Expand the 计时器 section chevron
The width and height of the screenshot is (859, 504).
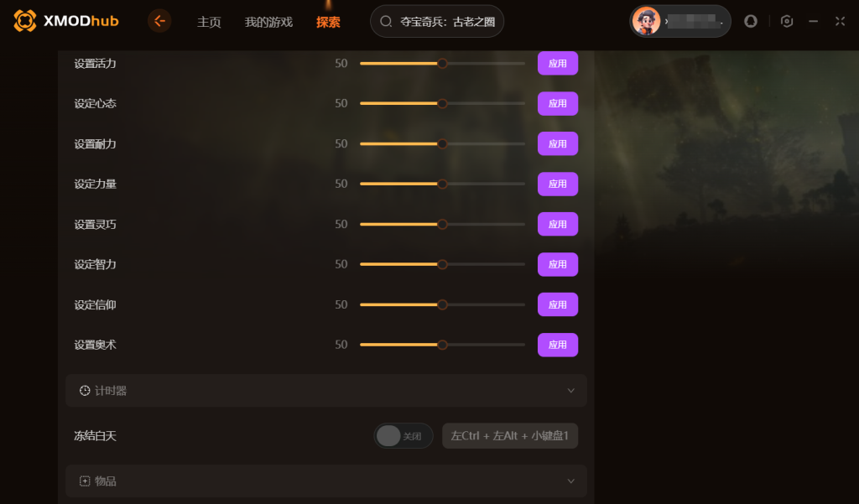pyautogui.click(x=570, y=391)
